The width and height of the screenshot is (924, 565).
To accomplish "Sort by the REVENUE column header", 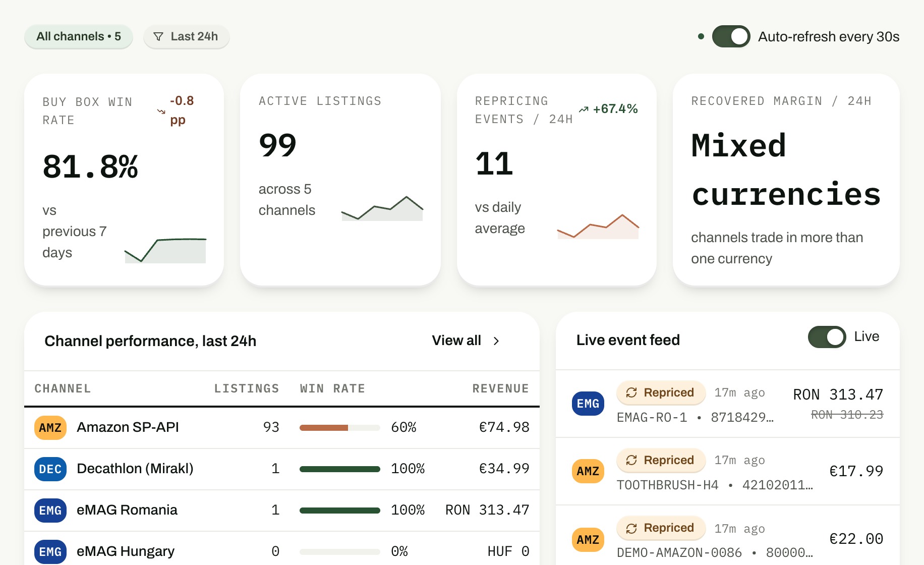I will (501, 388).
